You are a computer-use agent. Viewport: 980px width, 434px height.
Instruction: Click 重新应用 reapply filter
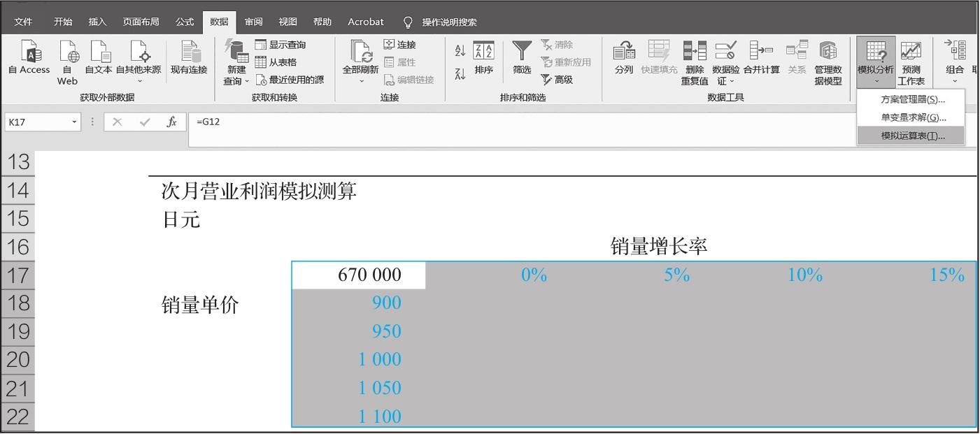pos(566,62)
